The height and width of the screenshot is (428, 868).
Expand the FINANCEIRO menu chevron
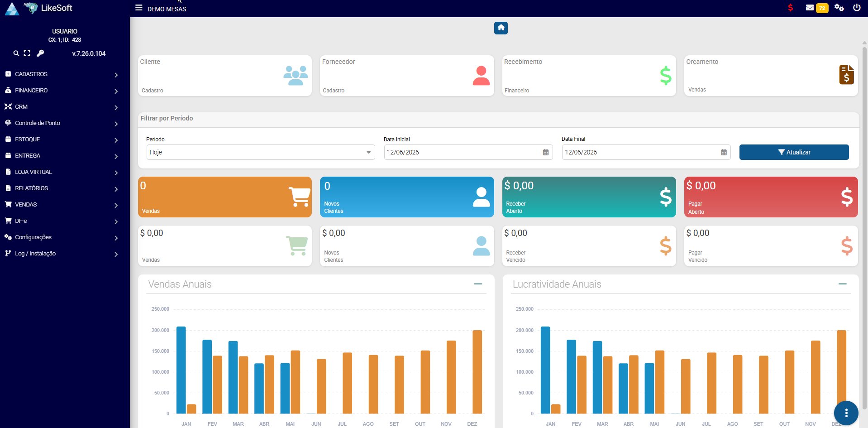coord(116,91)
